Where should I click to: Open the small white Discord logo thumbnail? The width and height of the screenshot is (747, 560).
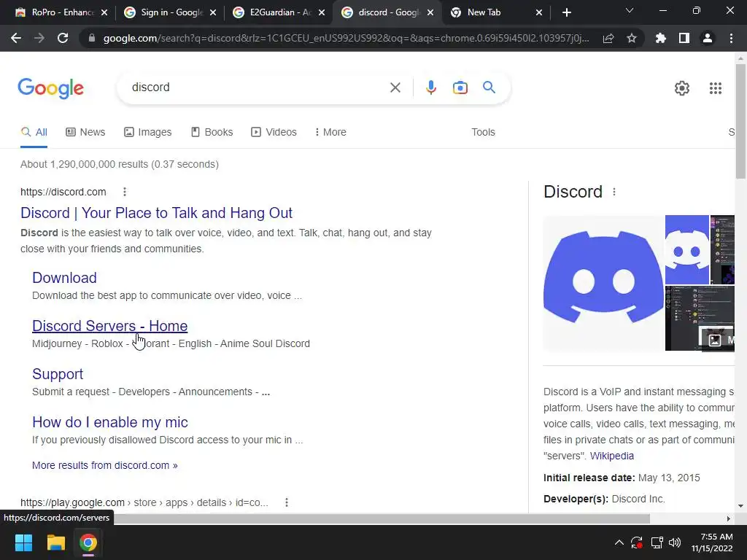click(x=687, y=249)
